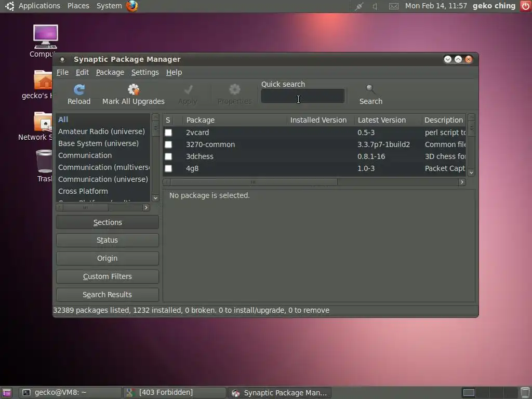The image size is (532, 399).
Task: Open the System menu
Action: point(109,6)
